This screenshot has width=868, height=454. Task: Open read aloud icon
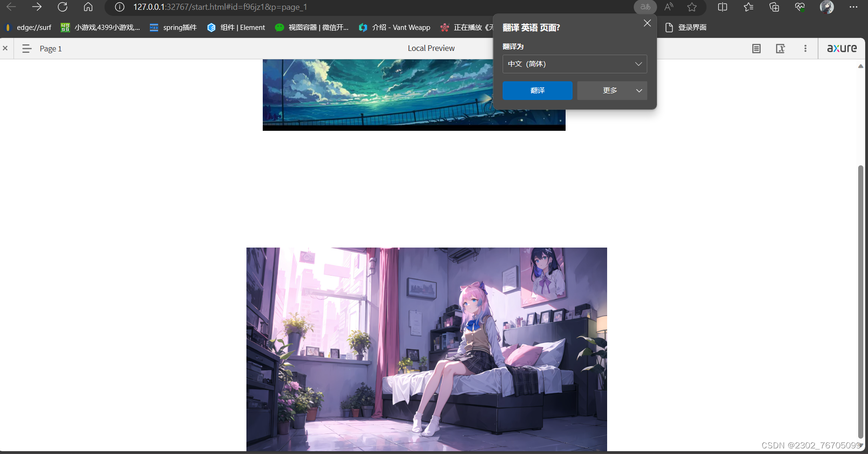(669, 7)
